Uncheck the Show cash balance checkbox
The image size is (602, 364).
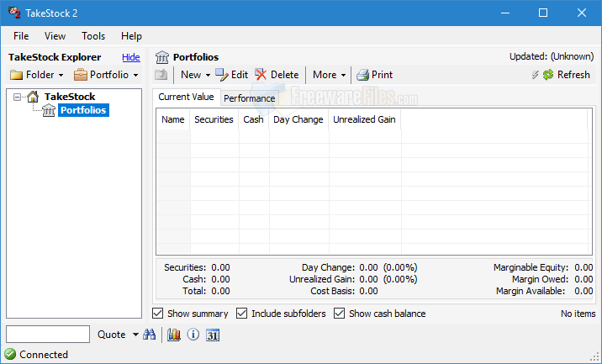point(339,314)
